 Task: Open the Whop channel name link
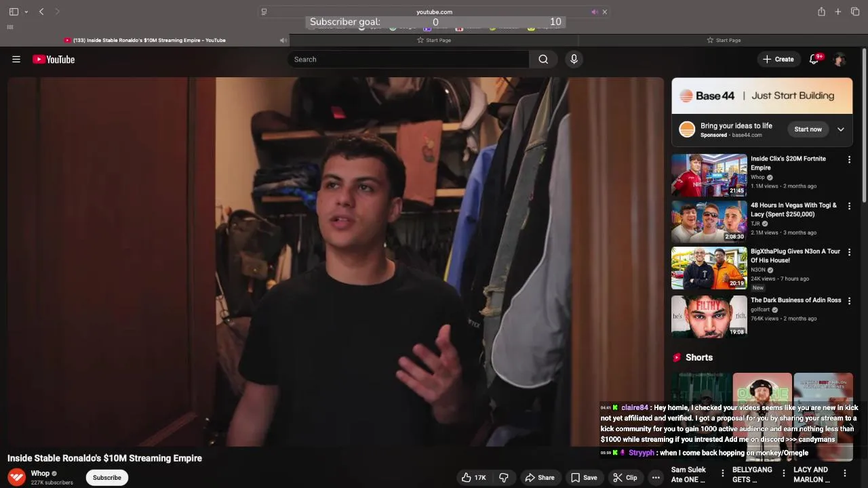(x=40, y=474)
